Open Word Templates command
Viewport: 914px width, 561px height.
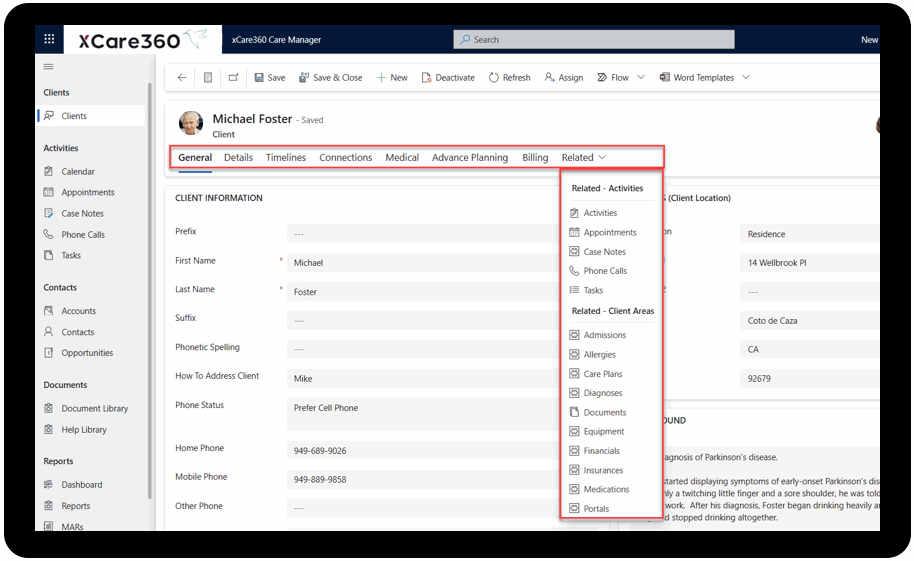[x=697, y=78]
